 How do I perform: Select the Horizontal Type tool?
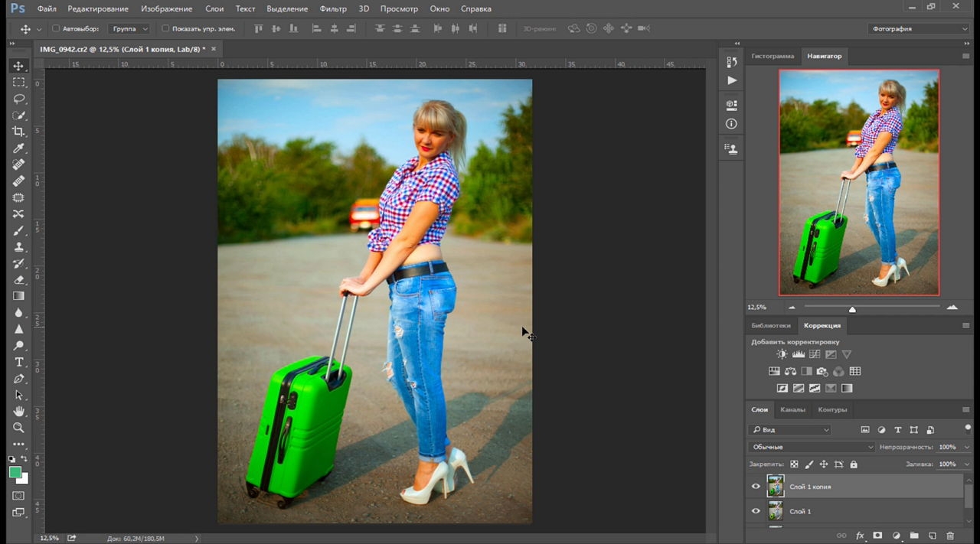tap(19, 362)
